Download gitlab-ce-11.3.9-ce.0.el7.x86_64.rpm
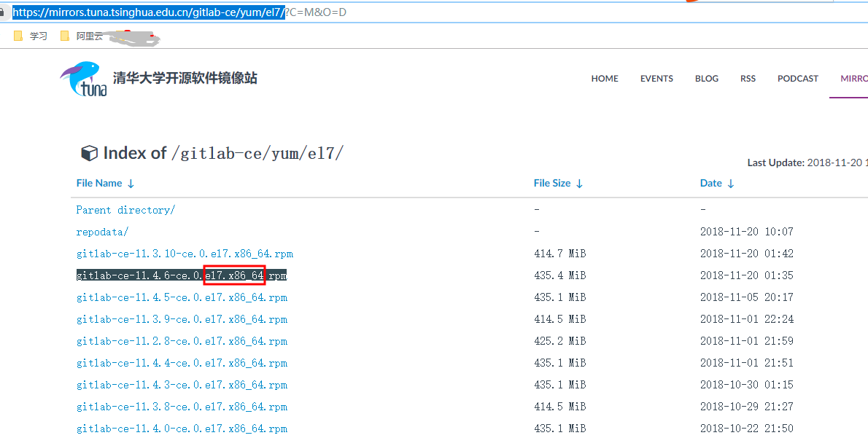This screenshot has height=438, width=868. [182, 319]
